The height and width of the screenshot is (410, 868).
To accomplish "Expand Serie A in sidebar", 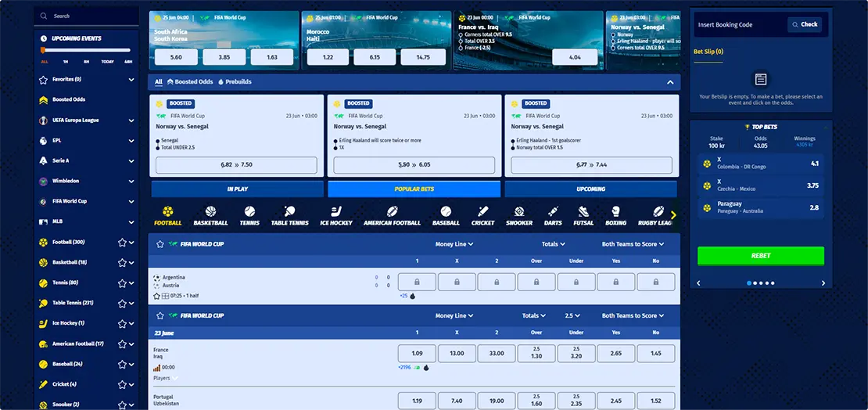I will tap(131, 160).
